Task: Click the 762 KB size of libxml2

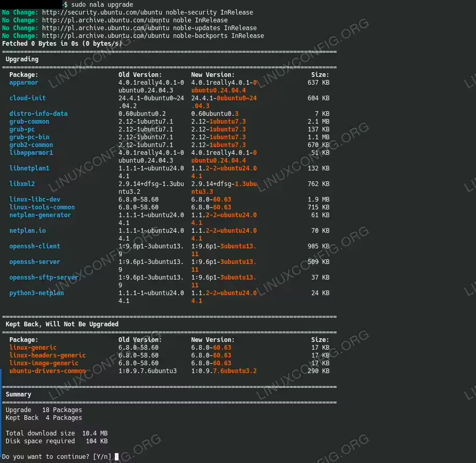Action: 319,183
